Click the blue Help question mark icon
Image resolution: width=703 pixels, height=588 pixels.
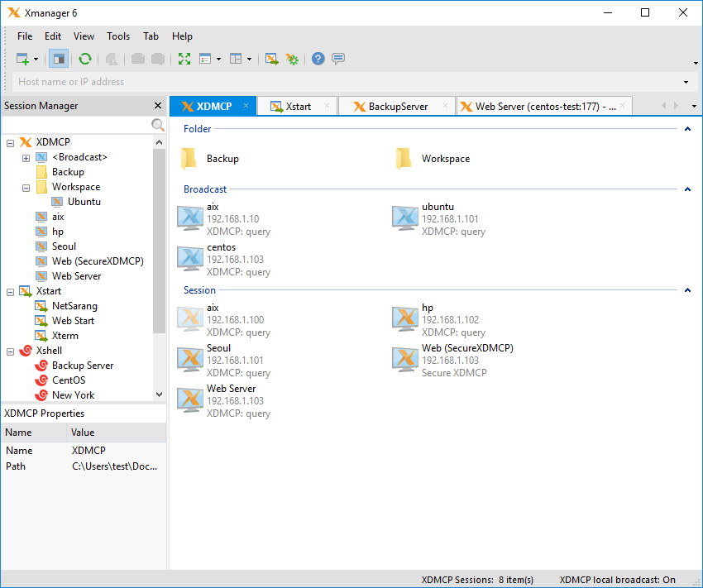[318, 59]
